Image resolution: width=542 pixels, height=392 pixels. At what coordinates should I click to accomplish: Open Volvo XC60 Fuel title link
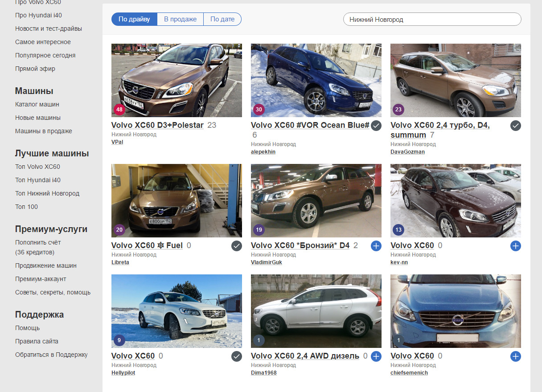pos(147,245)
